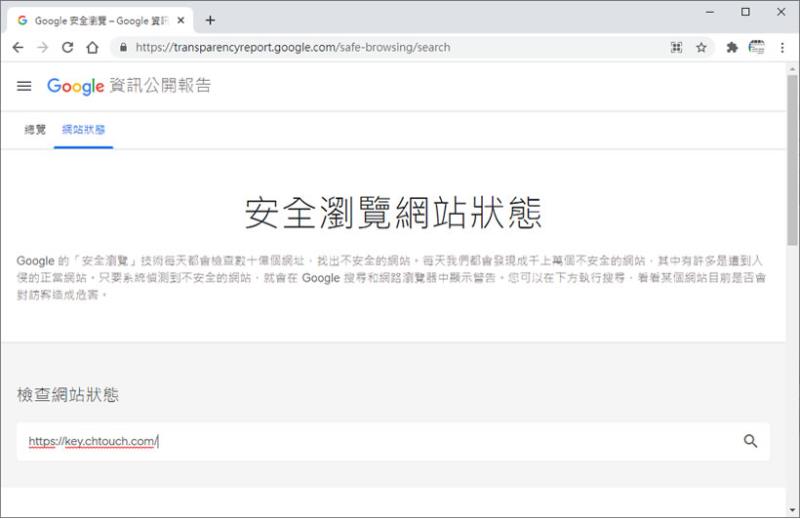This screenshot has height=519, width=800.
Task: Click the 安全瀏覽網站狀態 heading
Action: click(393, 213)
